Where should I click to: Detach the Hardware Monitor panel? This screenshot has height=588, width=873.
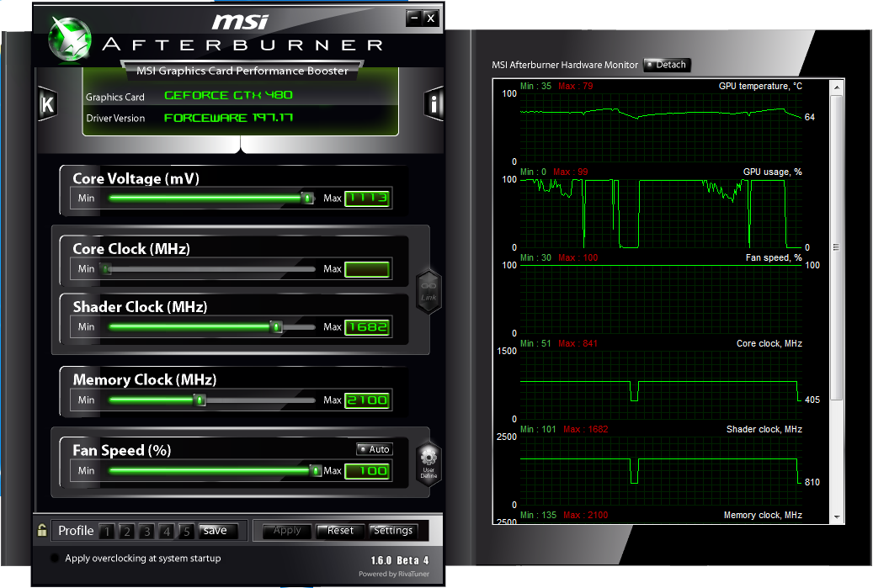pos(667,65)
